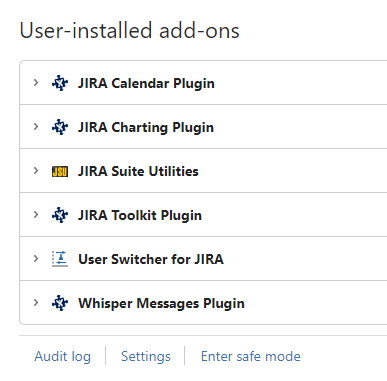The image size is (387, 381).
Task: Click the JIRA Calendar Plugin puzzle icon
Action: pos(60,83)
